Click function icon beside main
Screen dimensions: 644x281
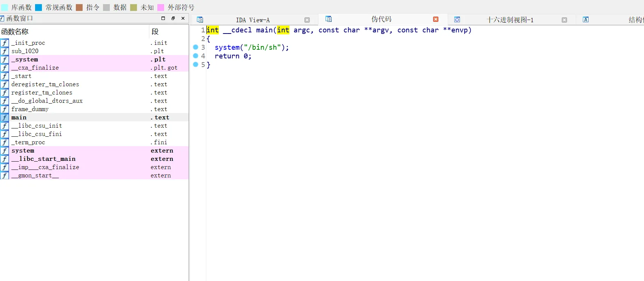tap(5, 118)
